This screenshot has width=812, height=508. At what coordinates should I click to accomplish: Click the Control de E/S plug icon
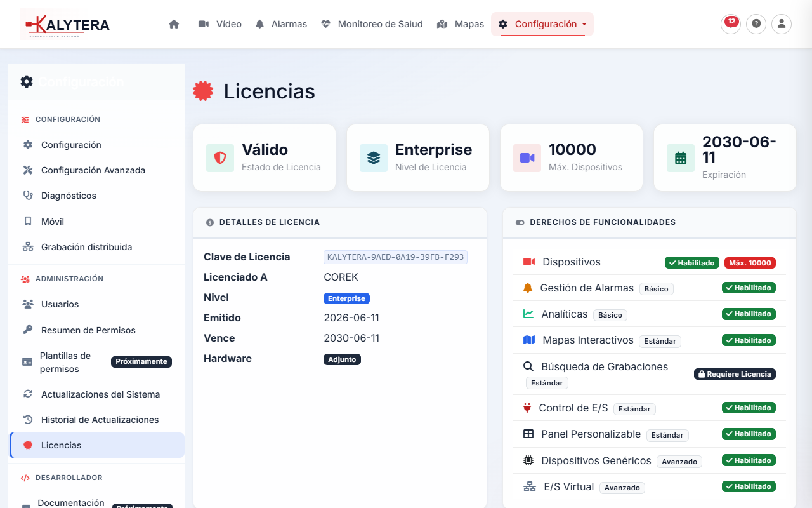coord(527,408)
